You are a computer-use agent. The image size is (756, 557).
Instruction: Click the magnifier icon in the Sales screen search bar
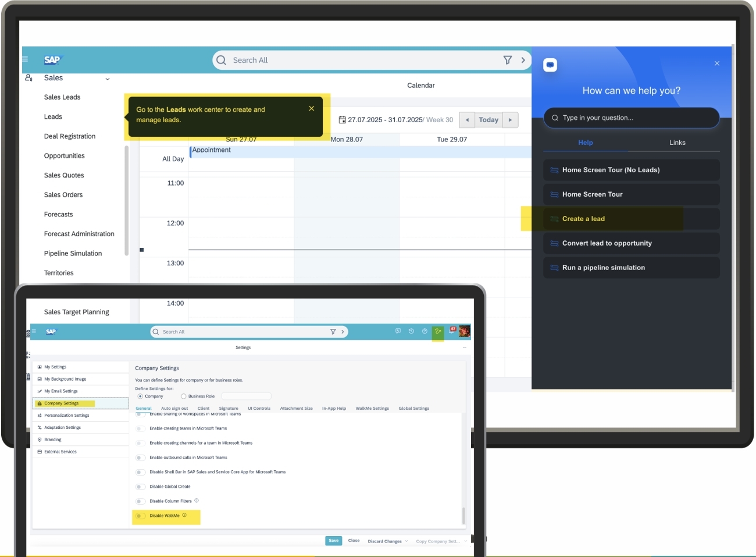222,60
